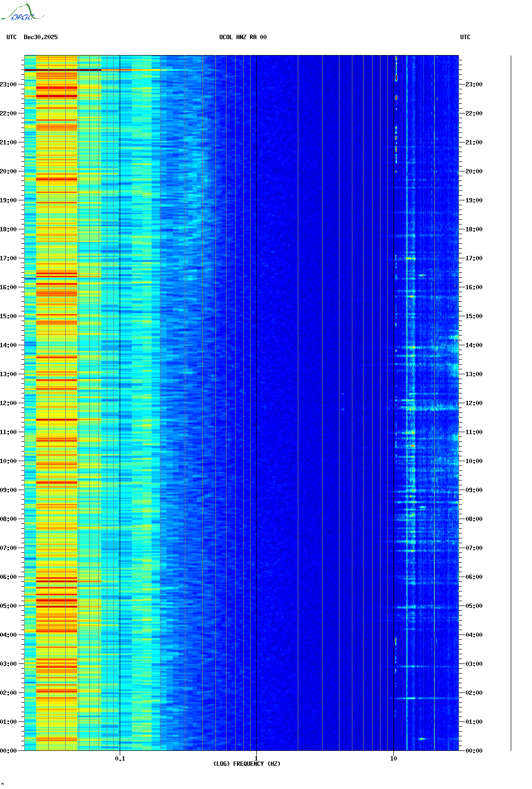Click the black vertical line at 0.1 Hz
This screenshot has width=532, height=789.
120,386
